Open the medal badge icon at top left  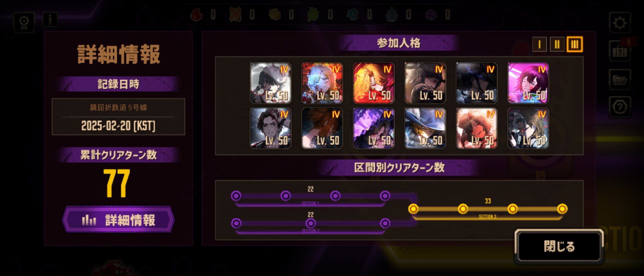click(x=24, y=23)
